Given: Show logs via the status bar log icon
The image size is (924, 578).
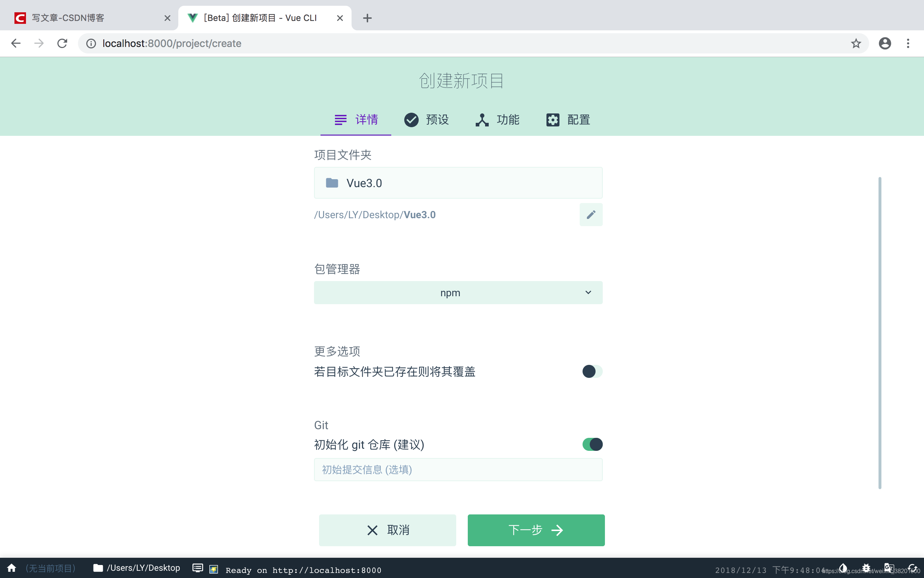Looking at the screenshot, I should [x=197, y=568].
